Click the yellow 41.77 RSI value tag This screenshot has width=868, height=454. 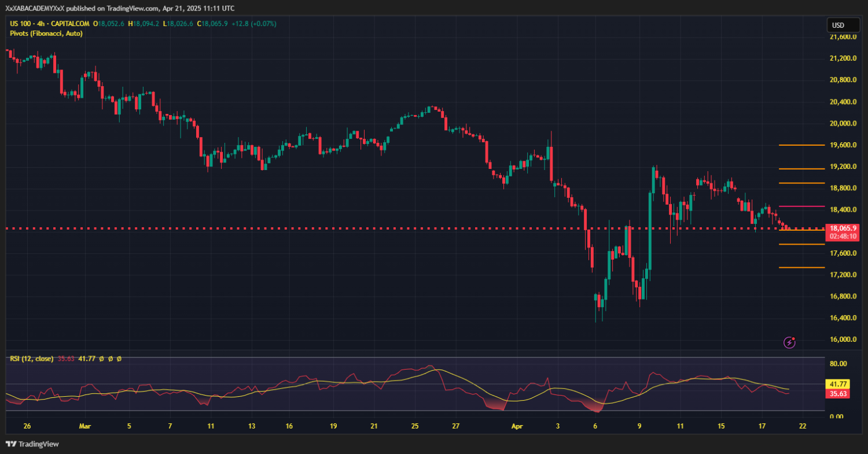[x=838, y=383]
